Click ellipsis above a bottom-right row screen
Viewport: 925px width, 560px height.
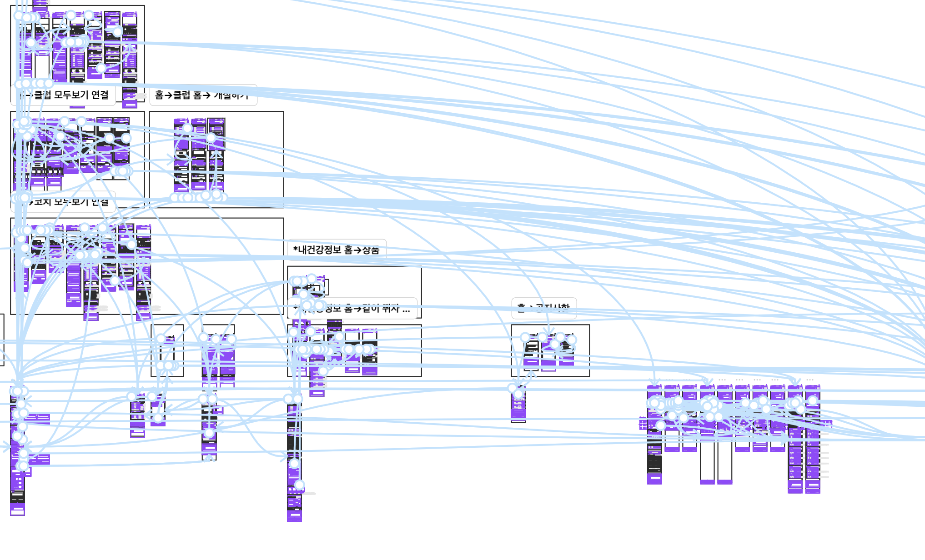pyautogui.click(x=722, y=380)
